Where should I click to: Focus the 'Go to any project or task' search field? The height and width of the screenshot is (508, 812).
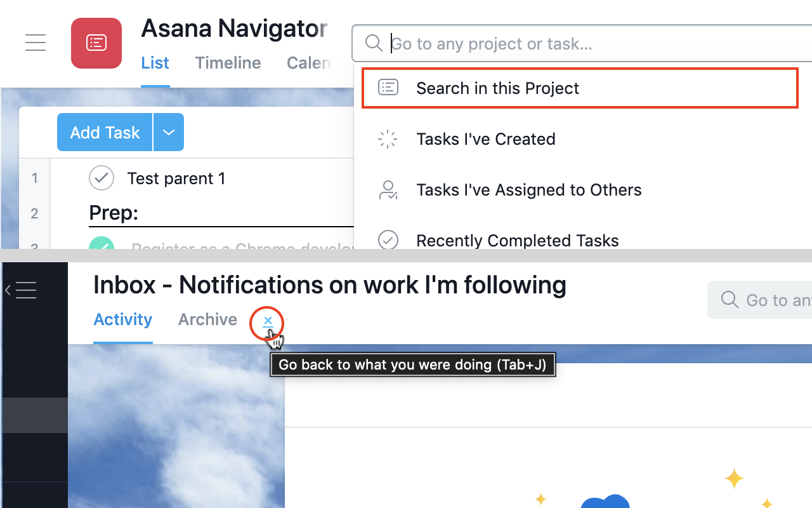point(582,43)
